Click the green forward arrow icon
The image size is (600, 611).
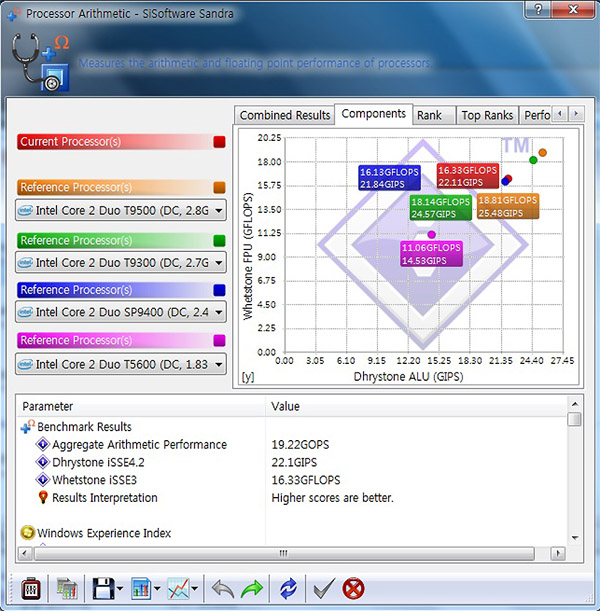click(252, 589)
